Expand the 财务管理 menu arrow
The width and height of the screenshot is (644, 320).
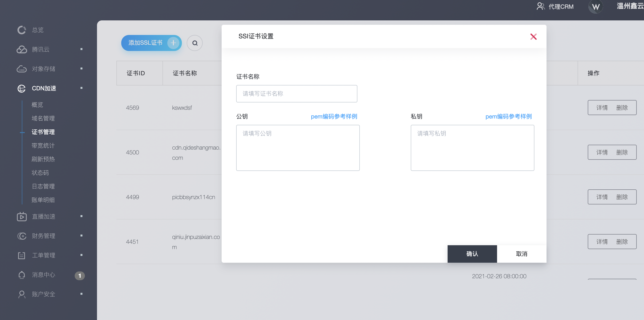(81, 236)
